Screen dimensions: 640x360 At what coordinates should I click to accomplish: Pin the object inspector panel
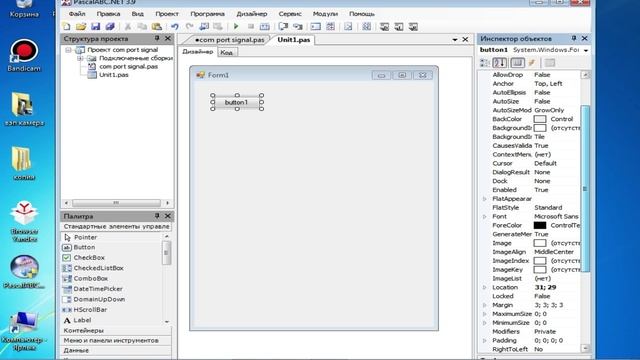point(574,38)
